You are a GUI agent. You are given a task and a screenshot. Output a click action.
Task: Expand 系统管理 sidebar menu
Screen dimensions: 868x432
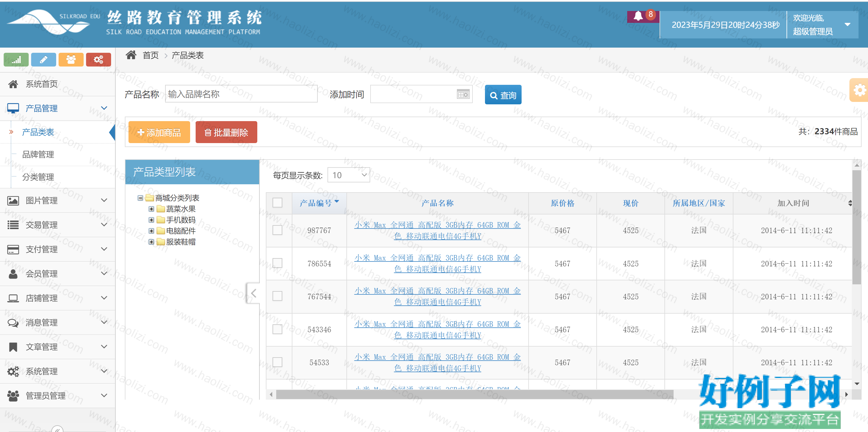[x=57, y=371]
